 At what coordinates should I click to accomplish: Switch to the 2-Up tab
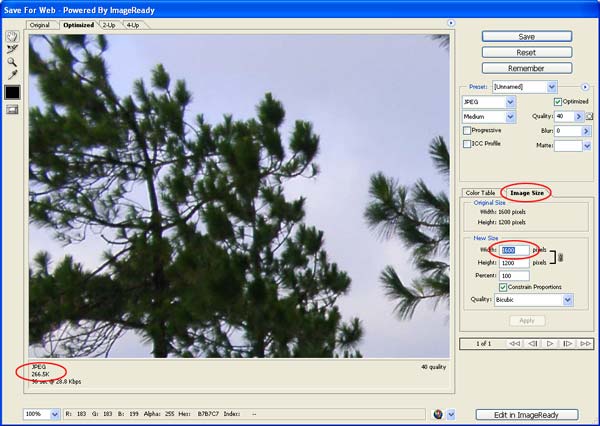click(108, 24)
